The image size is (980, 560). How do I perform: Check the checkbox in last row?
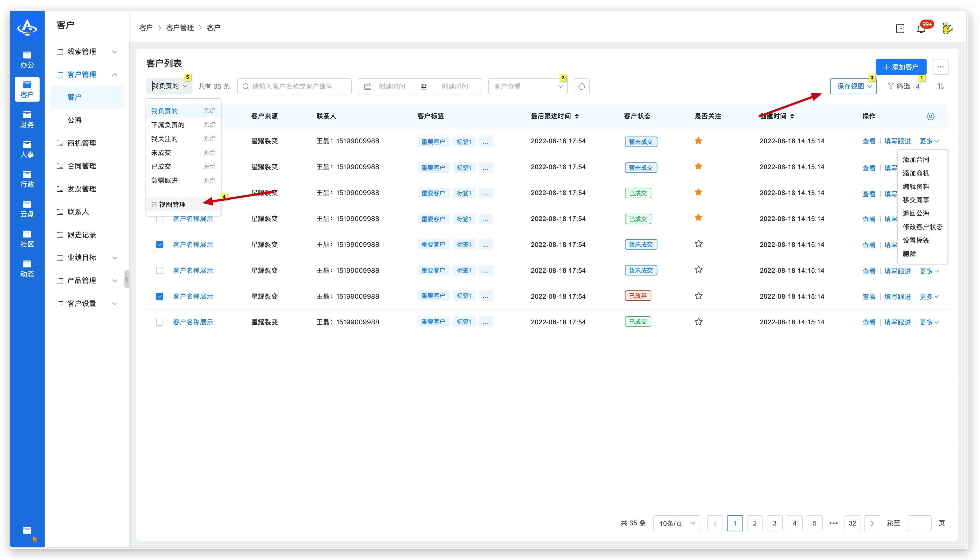[160, 322]
